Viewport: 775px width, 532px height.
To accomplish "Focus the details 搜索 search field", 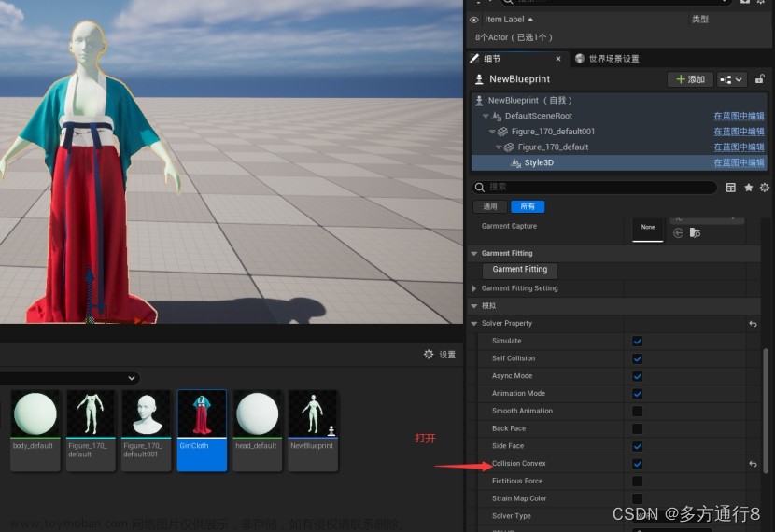I will (x=595, y=188).
